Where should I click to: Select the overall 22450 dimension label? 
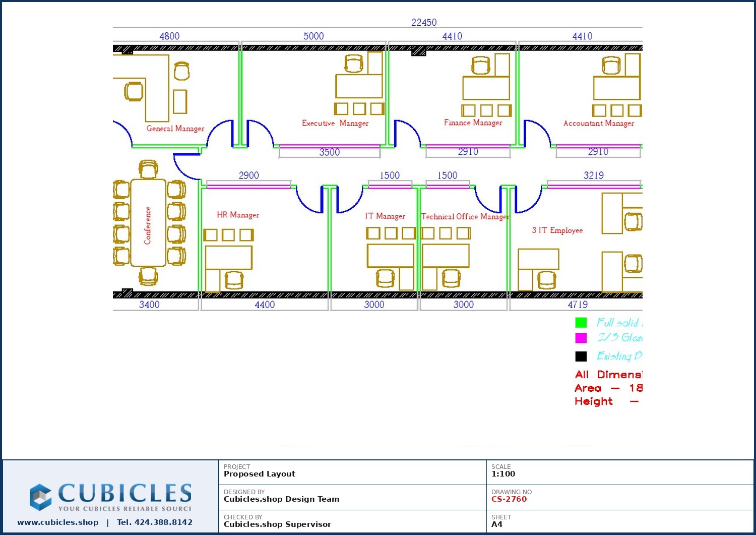coord(424,22)
